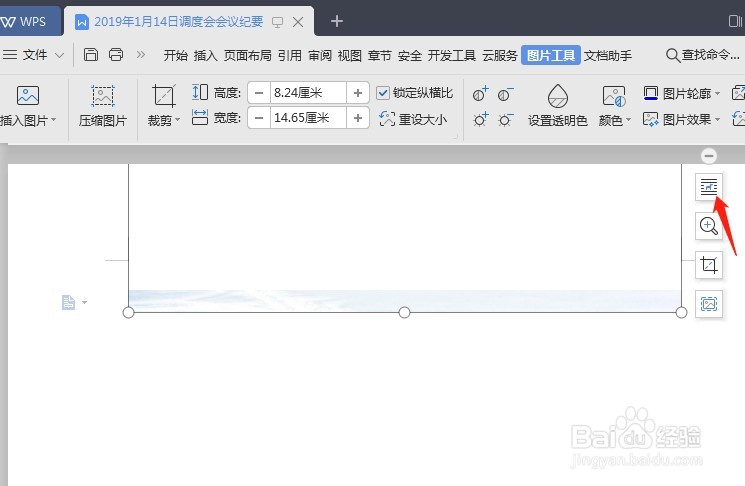Decrease height with minus stepper
This screenshot has width=745, height=486.
click(x=259, y=93)
